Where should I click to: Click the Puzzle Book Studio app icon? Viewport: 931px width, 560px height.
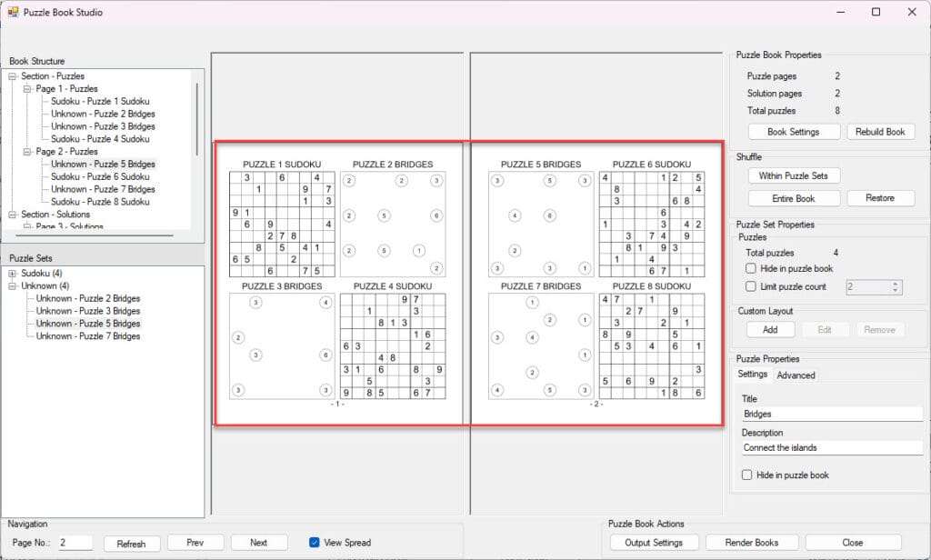13,13
